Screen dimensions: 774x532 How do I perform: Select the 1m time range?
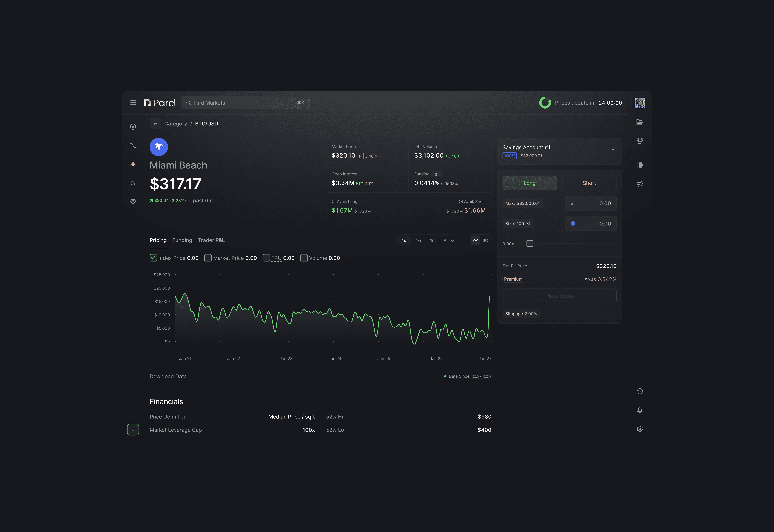click(x=433, y=240)
